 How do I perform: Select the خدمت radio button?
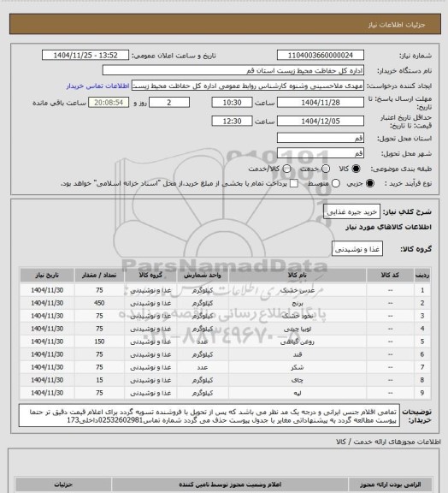(326, 169)
